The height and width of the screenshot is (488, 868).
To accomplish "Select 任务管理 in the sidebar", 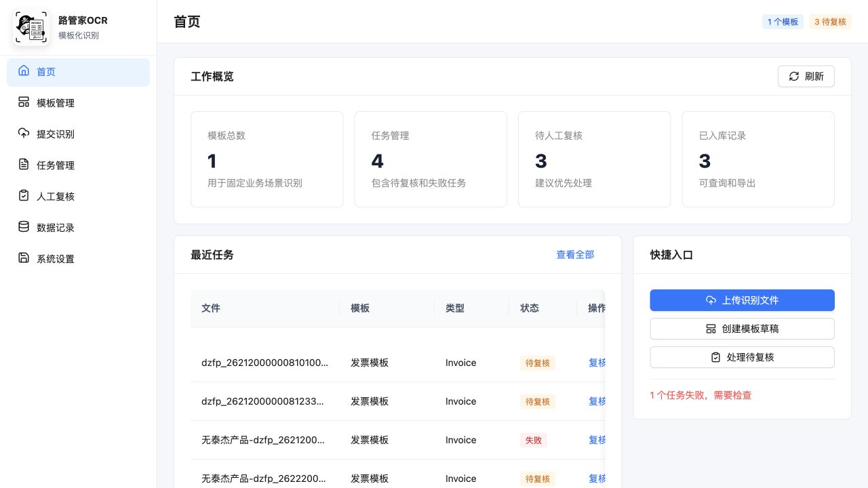I will point(78,165).
